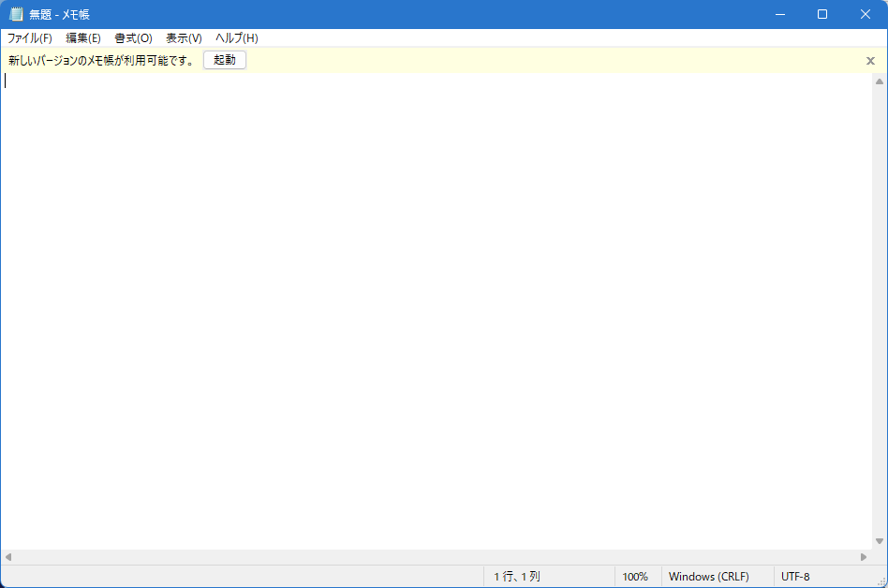
Task: Open the ファイル(F) menu
Action: tap(29, 38)
